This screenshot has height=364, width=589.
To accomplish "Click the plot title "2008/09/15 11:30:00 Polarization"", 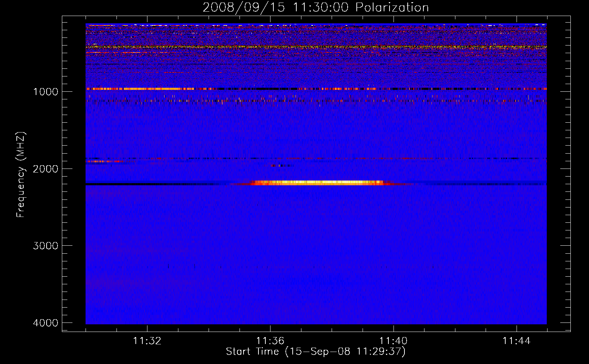I will pyautogui.click(x=316, y=8).
